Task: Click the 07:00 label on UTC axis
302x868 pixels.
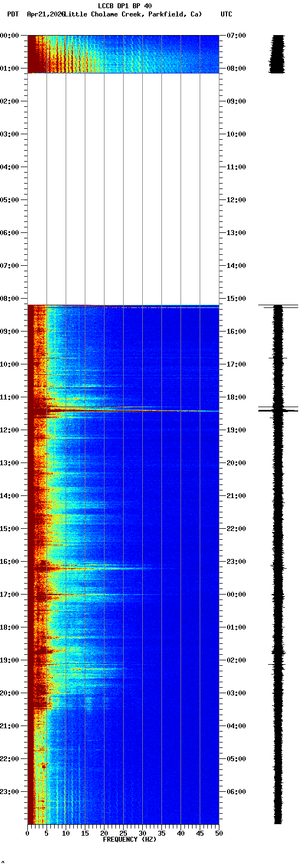Action: [x=236, y=36]
